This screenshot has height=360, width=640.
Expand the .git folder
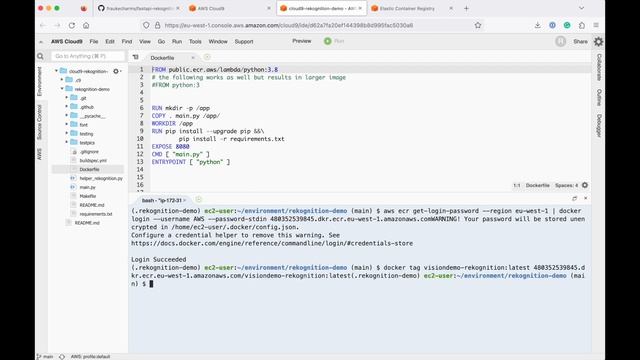67,98
